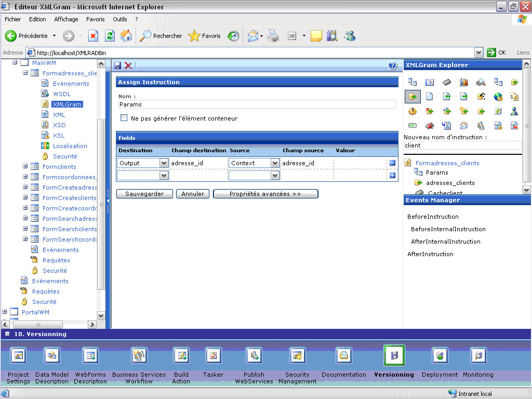Open the Favoris menu
532x399 pixels.
96,19
